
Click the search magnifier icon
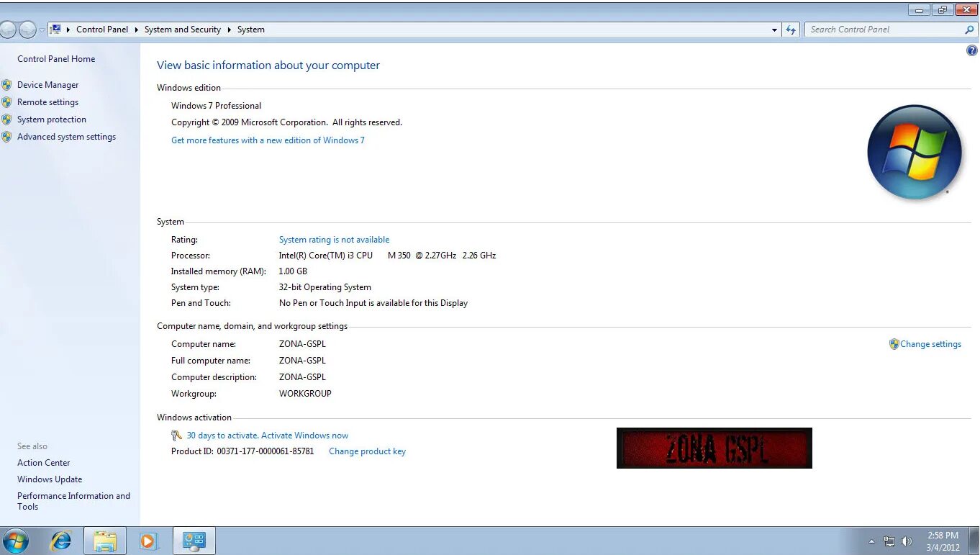click(x=969, y=30)
